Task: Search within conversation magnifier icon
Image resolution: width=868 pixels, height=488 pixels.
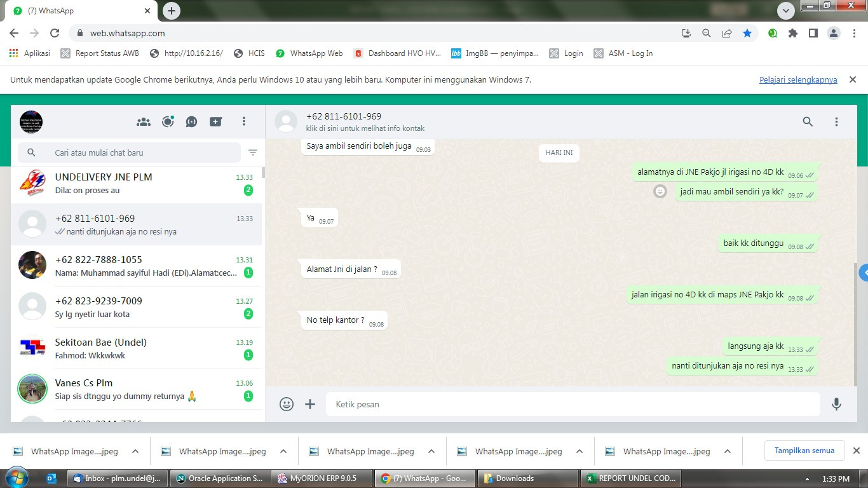Action: tap(808, 121)
